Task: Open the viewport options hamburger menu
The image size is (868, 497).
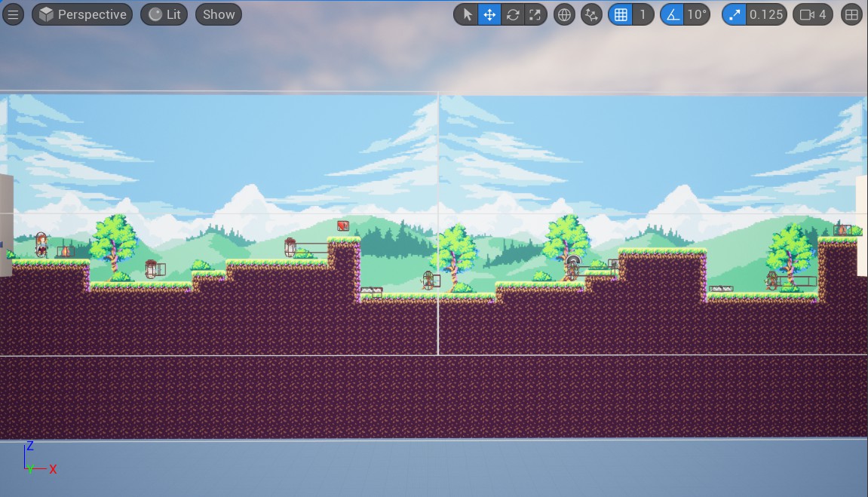Action: pos(14,14)
